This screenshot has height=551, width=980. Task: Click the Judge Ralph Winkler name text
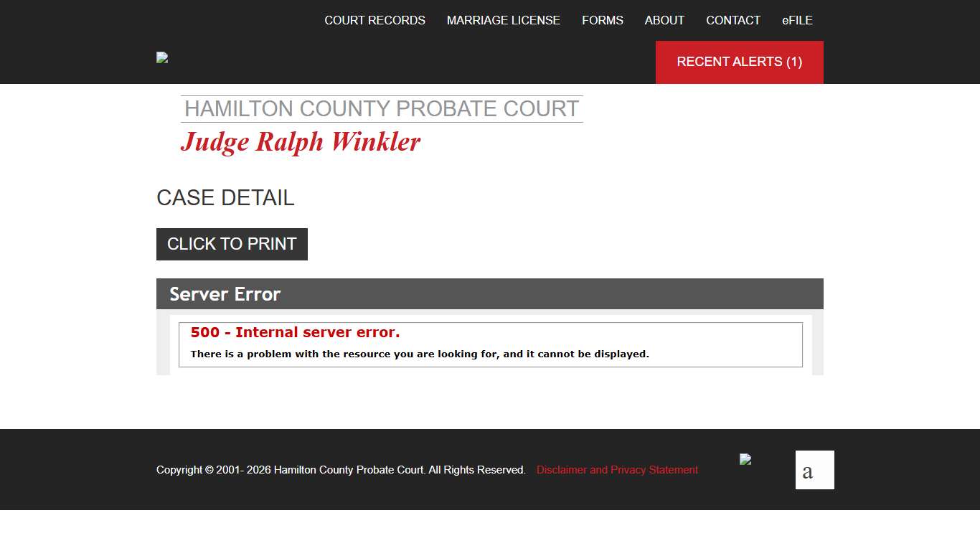300,142
